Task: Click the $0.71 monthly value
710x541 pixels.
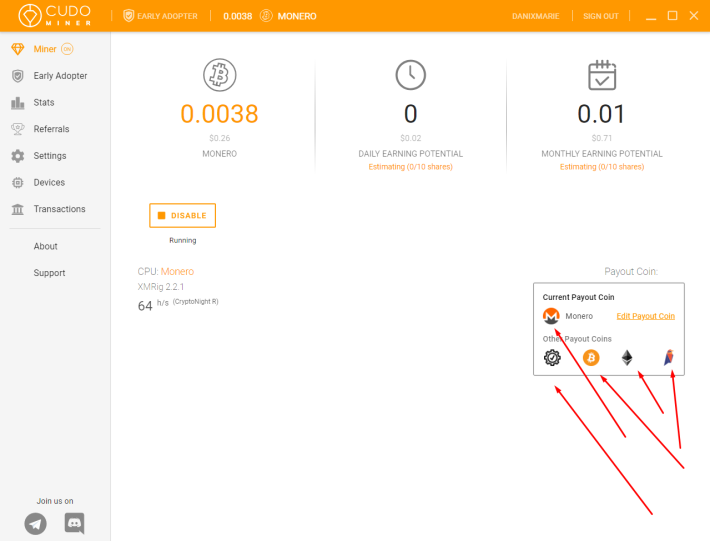Action: (x=602, y=138)
